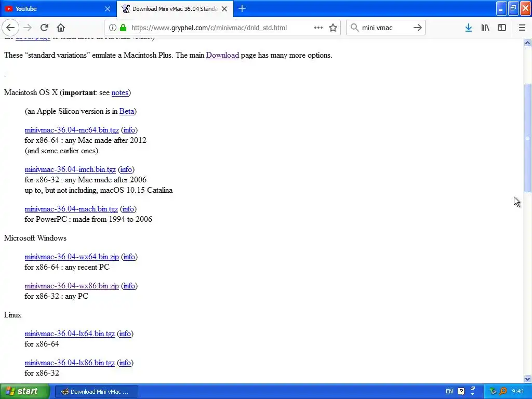Click the 9:46 taskbar clock
532x399 pixels.
point(518,392)
